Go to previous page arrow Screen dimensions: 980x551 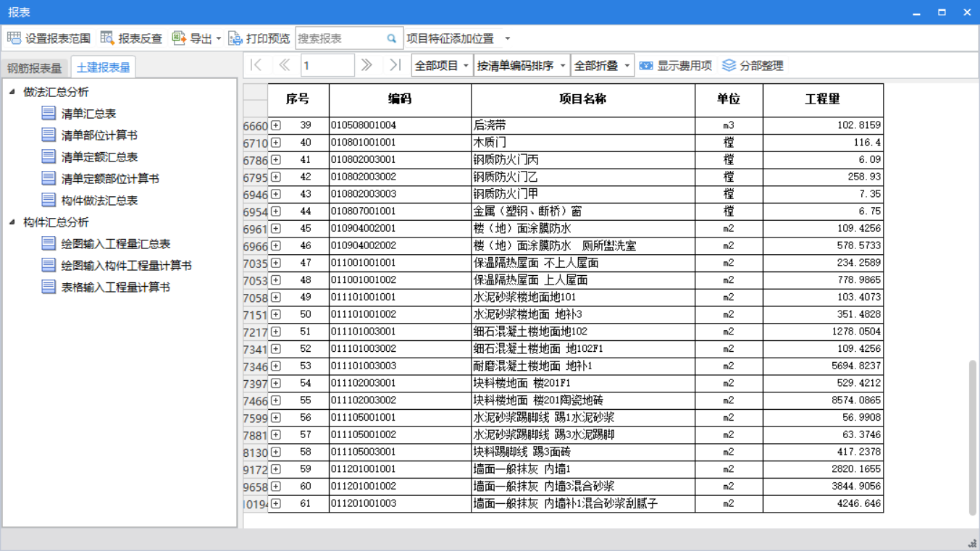point(284,65)
